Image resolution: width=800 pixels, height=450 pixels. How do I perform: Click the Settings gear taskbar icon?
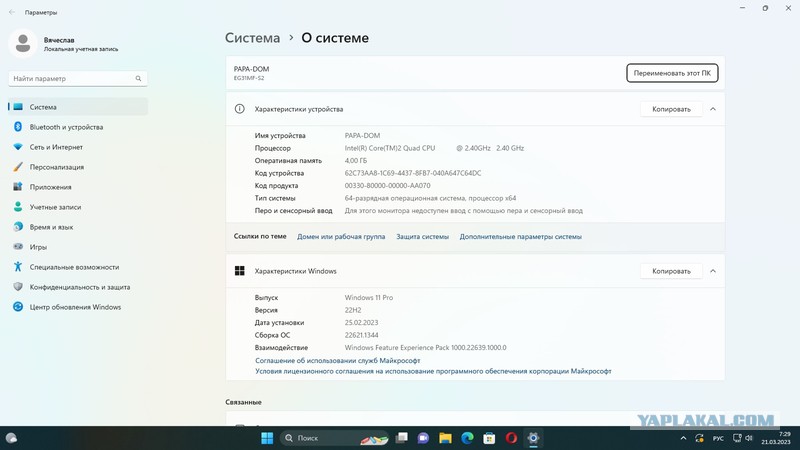pos(533,438)
